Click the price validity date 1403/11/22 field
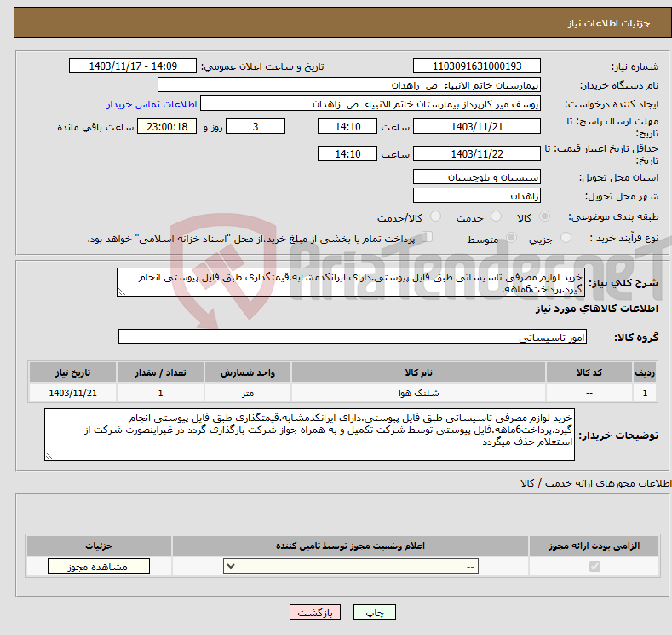The width and height of the screenshot is (672, 635). (x=477, y=153)
